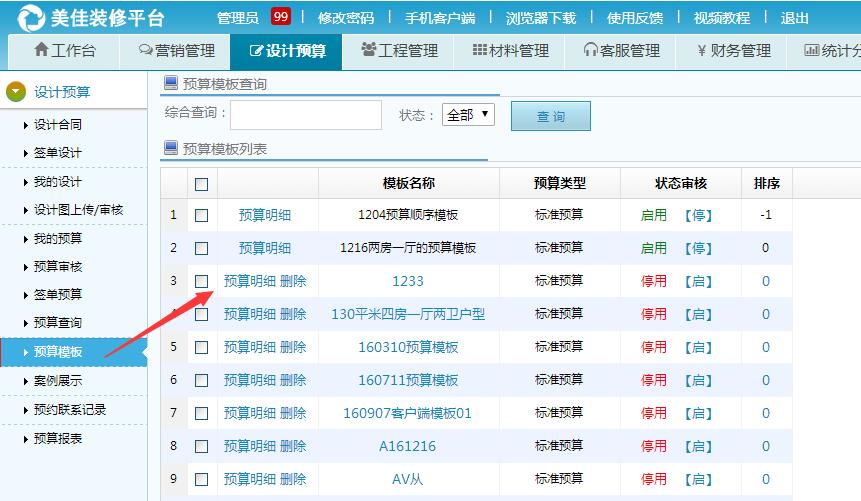The height and width of the screenshot is (501, 861).
Task: Open 预算审核 in the left menu
Action: tap(58, 267)
